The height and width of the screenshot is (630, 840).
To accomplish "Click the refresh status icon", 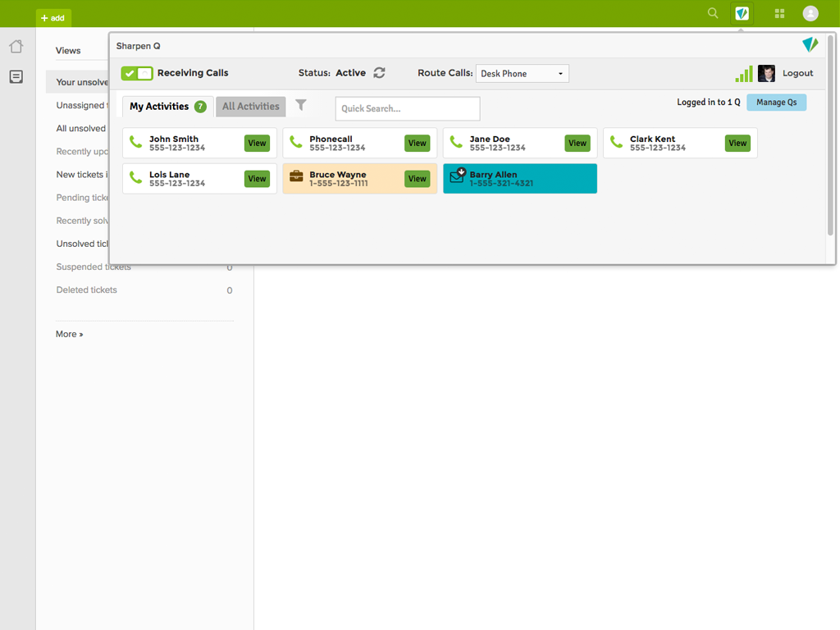I will (x=379, y=73).
